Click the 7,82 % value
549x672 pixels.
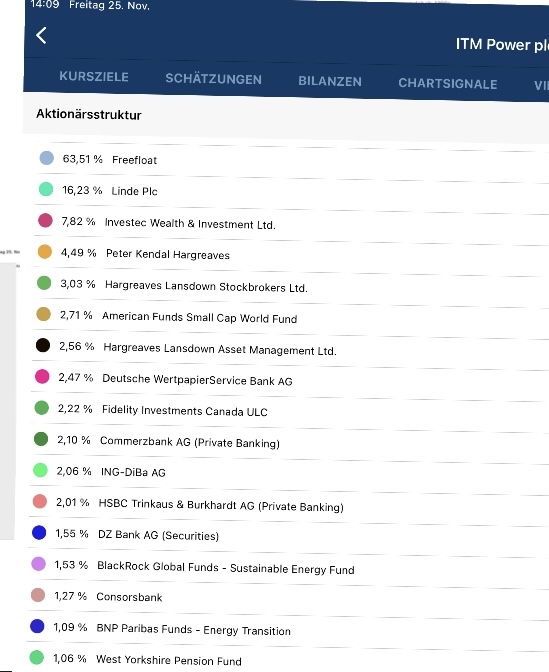point(78,222)
